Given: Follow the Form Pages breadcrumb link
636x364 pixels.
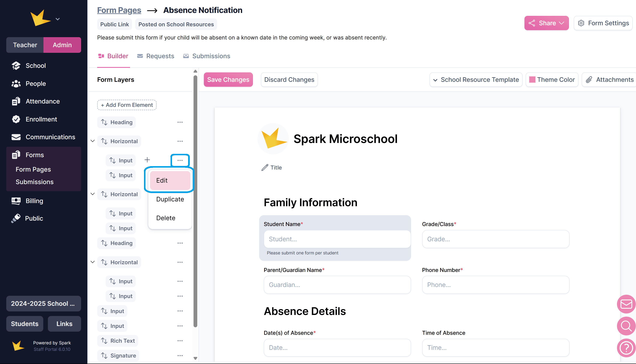Looking at the screenshot, I should pos(119,10).
